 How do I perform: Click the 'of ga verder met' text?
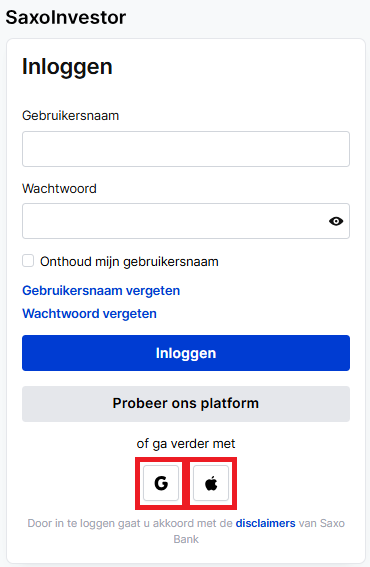[x=186, y=444]
